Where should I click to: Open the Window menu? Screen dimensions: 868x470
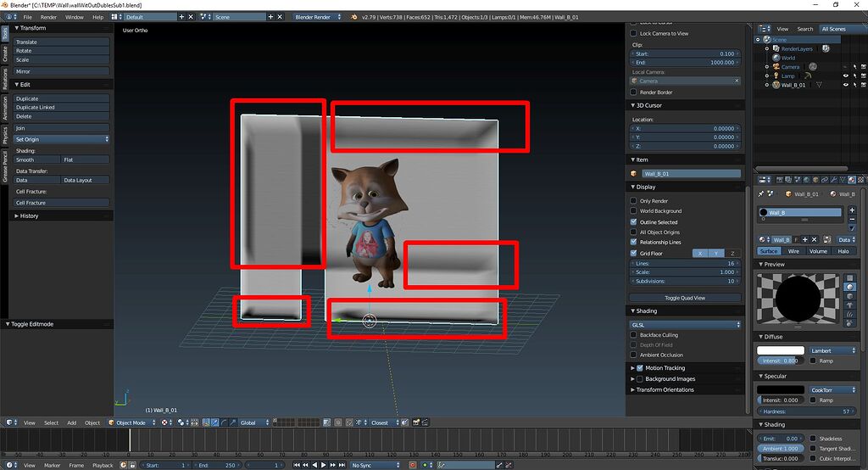click(x=75, y=17)
